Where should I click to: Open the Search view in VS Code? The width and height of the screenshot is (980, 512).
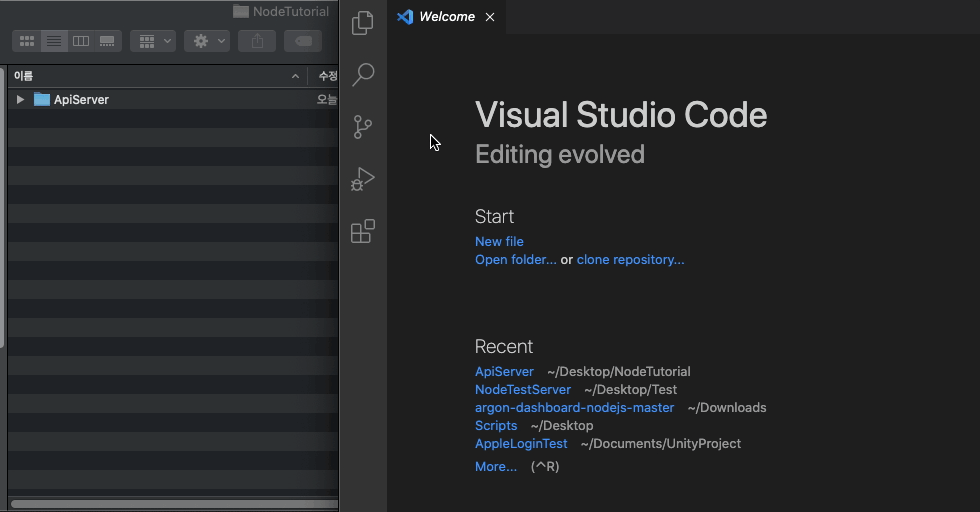click(x=362, y=74)
